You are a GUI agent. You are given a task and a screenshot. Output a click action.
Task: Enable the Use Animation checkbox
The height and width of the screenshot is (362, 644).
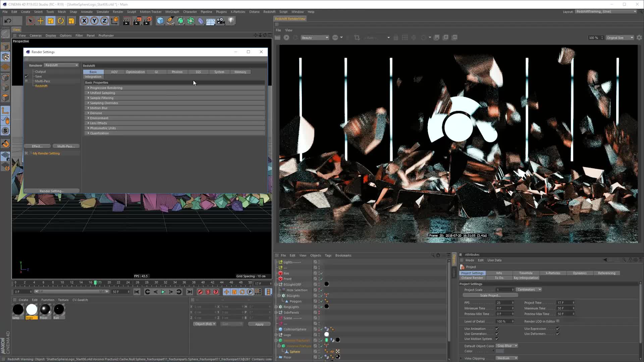[496, 328]
